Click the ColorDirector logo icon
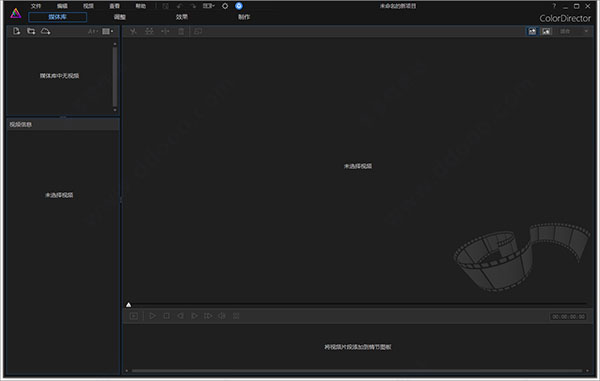 pyautogui.click(x=16, y=13)
